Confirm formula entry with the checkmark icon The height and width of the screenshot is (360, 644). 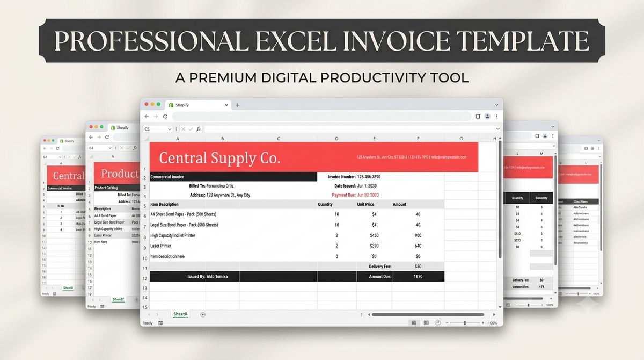[191, 129]
